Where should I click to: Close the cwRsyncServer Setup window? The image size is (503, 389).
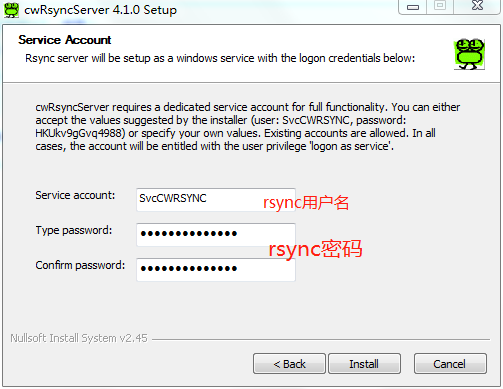click(x=477, y=6)
